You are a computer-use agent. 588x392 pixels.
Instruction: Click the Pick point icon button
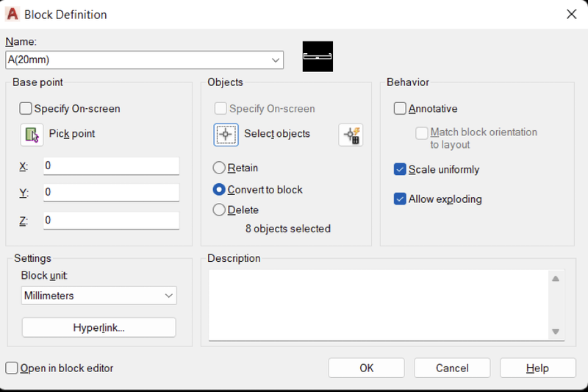(32, 135)
